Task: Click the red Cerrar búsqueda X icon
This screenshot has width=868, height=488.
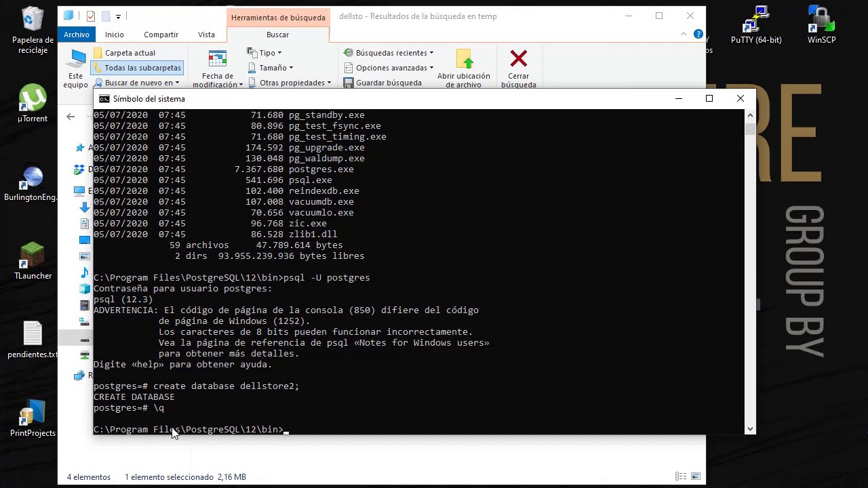Action: (x=519, y=59)
